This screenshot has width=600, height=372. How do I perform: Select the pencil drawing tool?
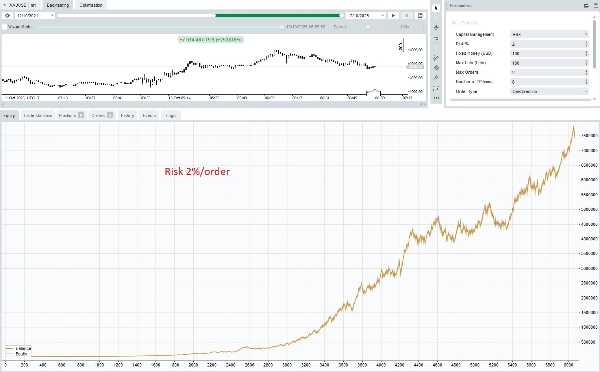436,78
